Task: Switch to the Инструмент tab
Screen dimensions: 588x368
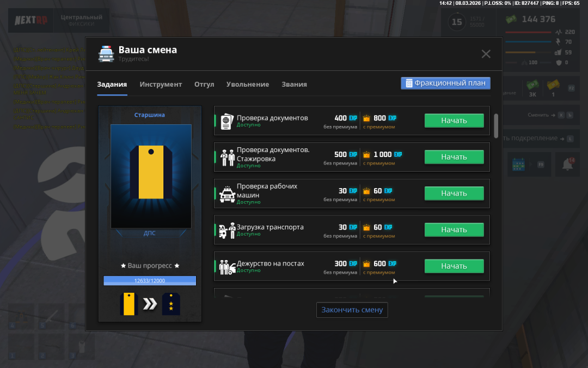Action: pyautogui.click(x=161, y=85)
